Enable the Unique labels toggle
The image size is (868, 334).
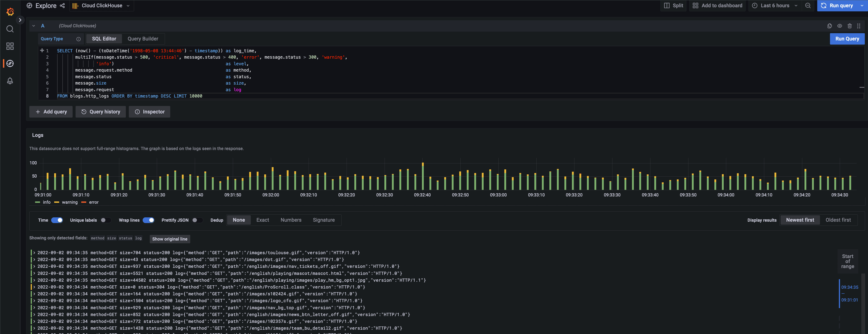coord(105,220)
